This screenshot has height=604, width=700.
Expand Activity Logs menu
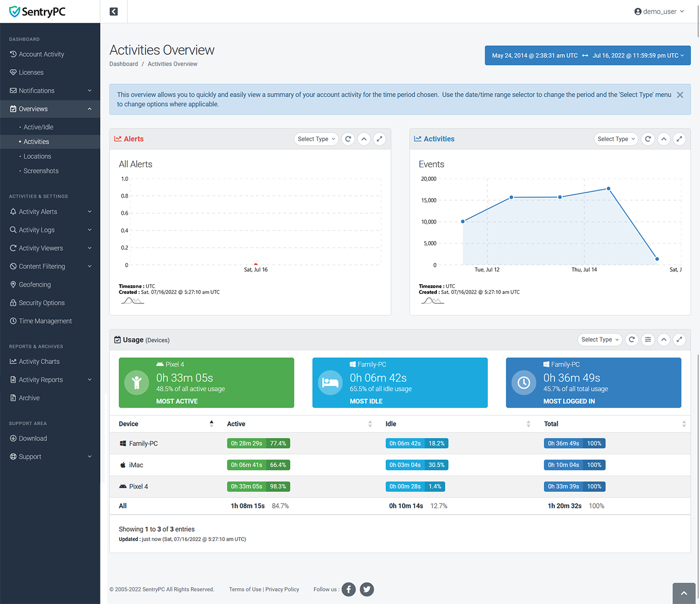50,230
